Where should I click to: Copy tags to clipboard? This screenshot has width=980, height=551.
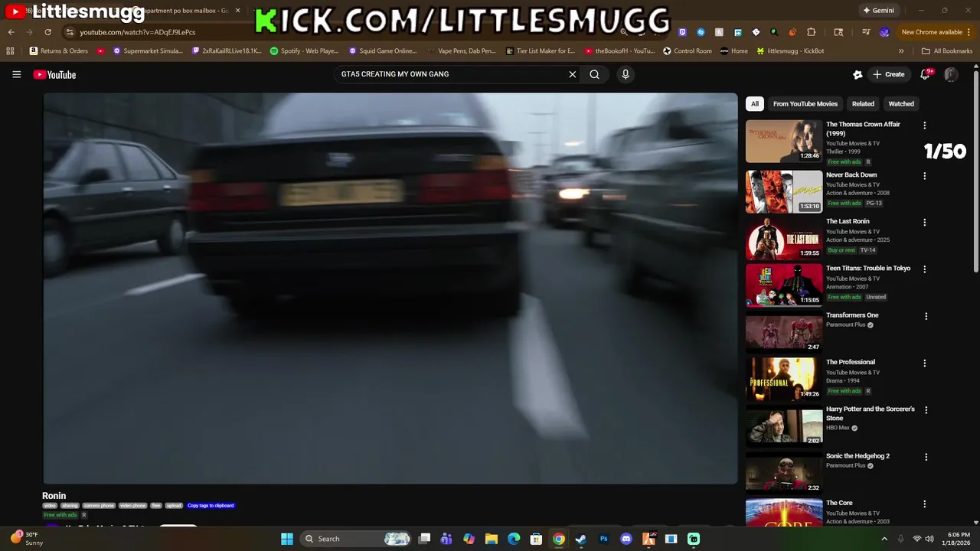[211, 506]
